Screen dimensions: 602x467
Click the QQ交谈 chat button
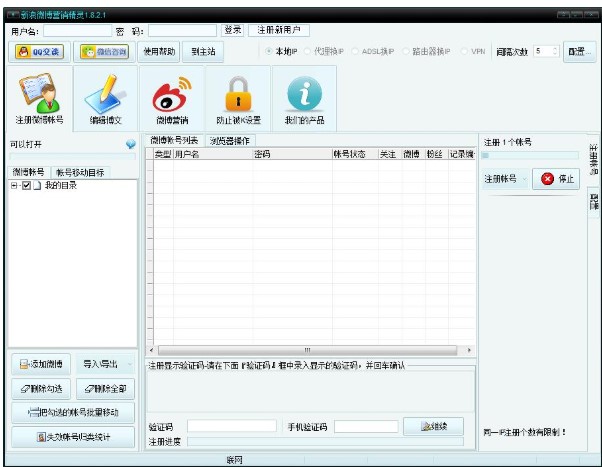point(40,51)
